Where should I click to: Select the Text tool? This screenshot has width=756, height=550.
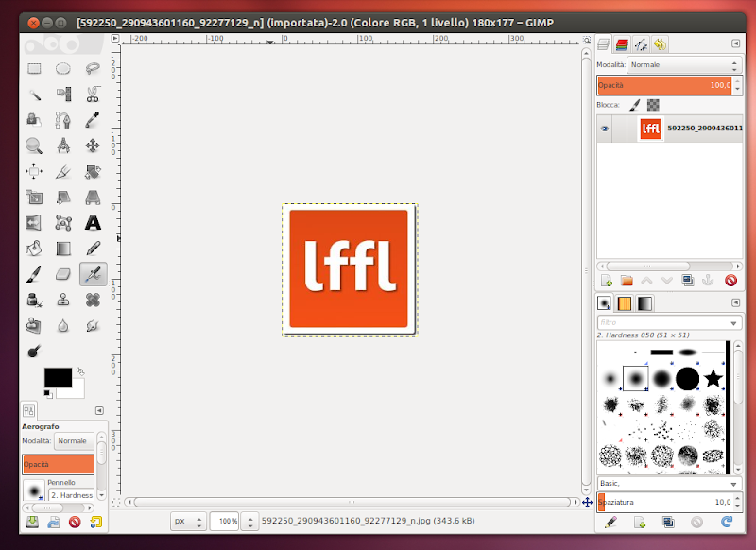click(93, 223)
